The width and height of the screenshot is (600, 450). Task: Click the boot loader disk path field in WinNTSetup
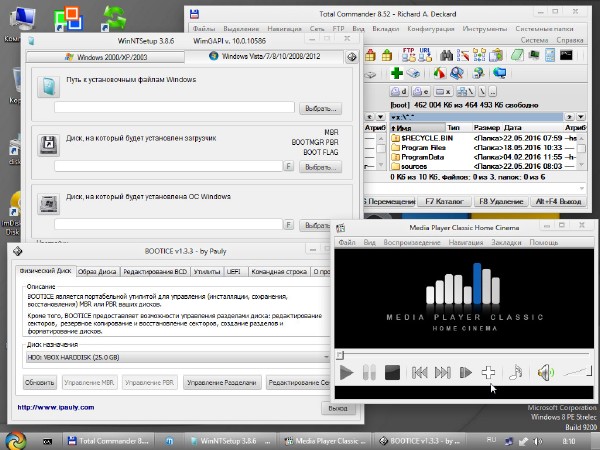tap(168, 166)
